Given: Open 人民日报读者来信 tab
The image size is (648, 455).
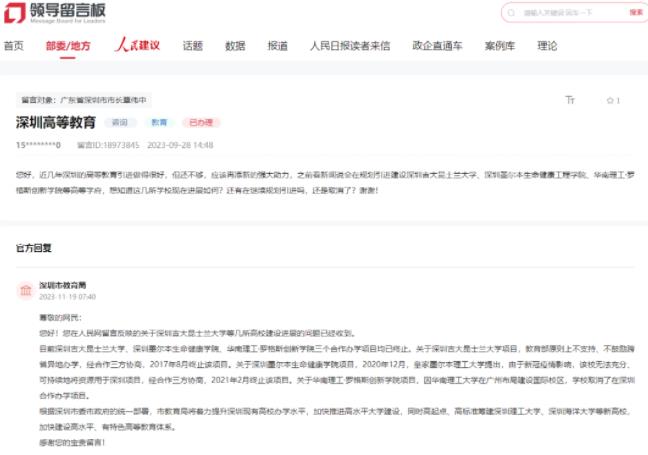Looking at the screenshot, I should pyautogui.click(x=350, y=46).
